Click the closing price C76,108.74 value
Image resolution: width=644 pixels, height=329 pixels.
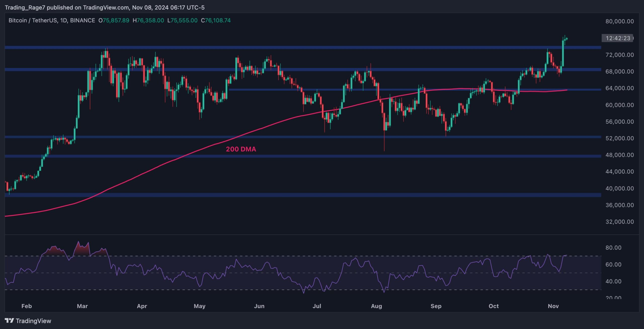(216, 20)
